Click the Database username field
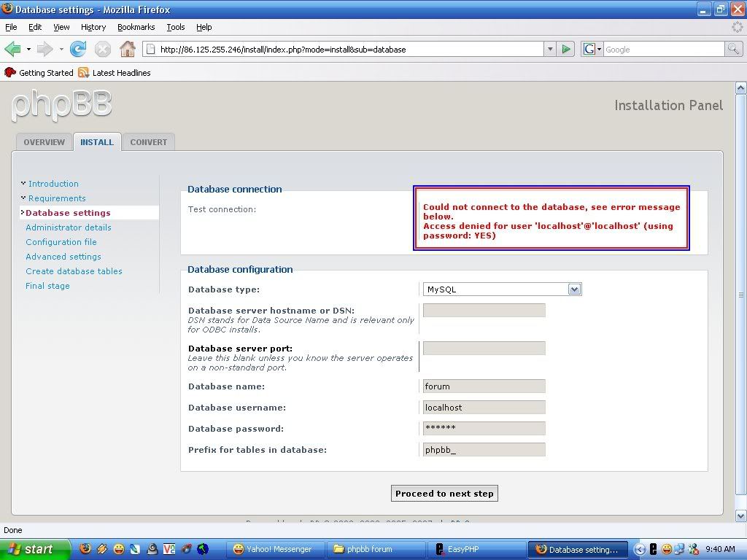This screenshot has height=560, width=747. pos(484,407)
